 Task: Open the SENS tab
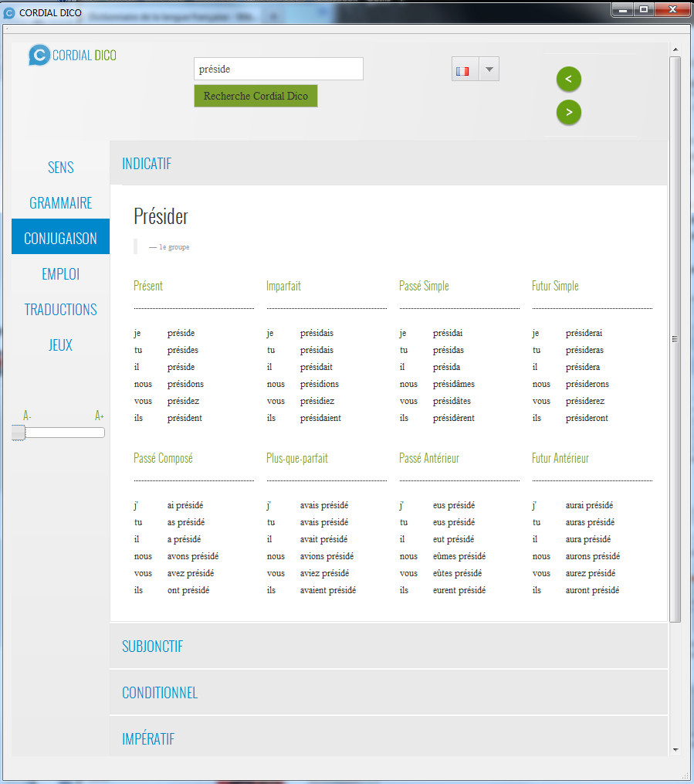tap(60, 167)
